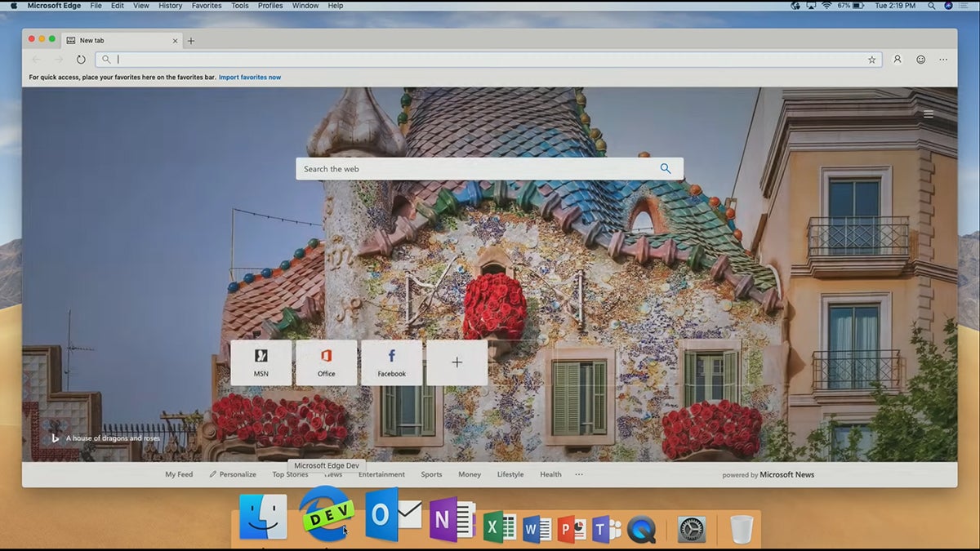Viewport: 980px width, 551px height.
Task: Open Microsoft Excel from the dock
Action: 501,527
